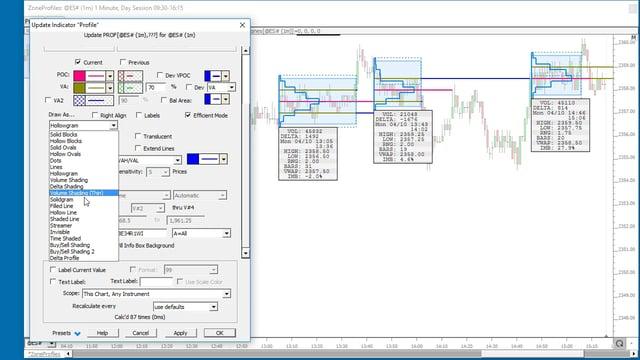The width and height of the screenshot is (640, 360).
Task: Click the VA percent input field
Action: point(156,87)
